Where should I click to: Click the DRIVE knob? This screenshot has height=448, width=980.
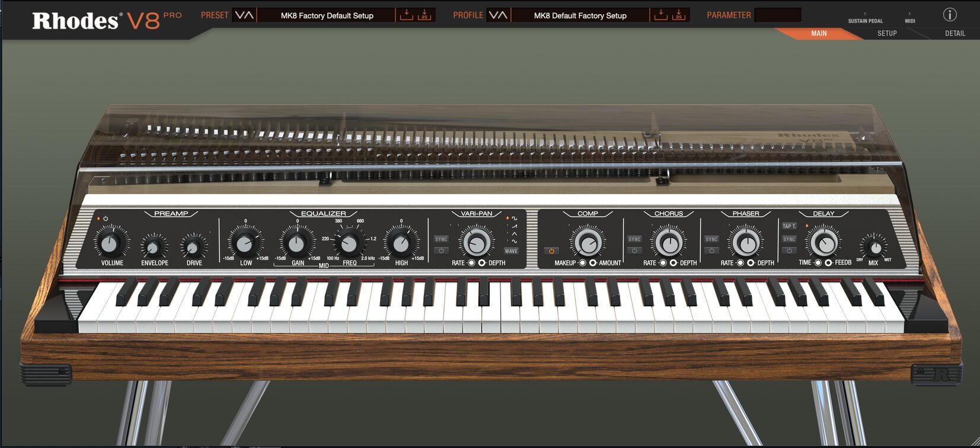pos(193,245)
